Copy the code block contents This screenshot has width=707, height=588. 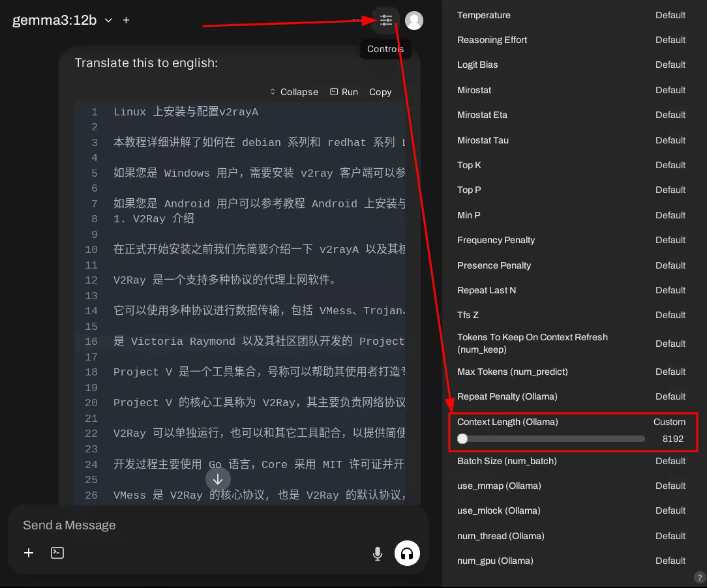point(380,92)
